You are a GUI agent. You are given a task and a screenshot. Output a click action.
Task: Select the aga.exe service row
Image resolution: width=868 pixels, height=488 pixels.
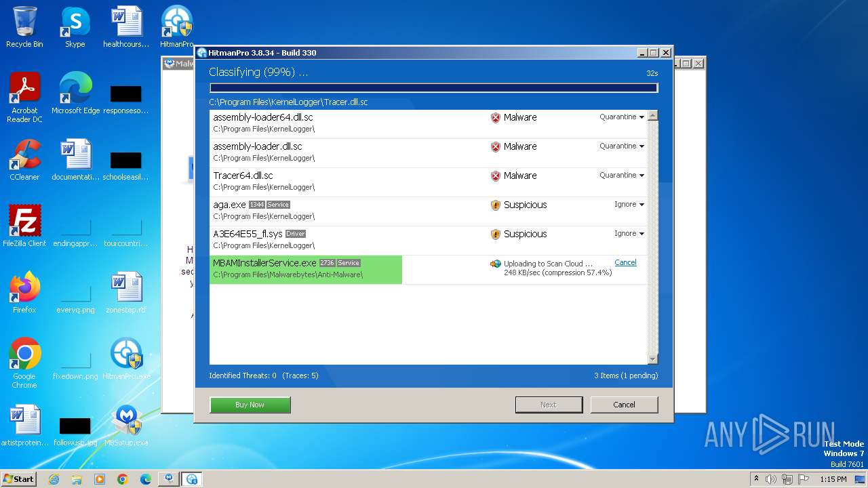[429, 211]
